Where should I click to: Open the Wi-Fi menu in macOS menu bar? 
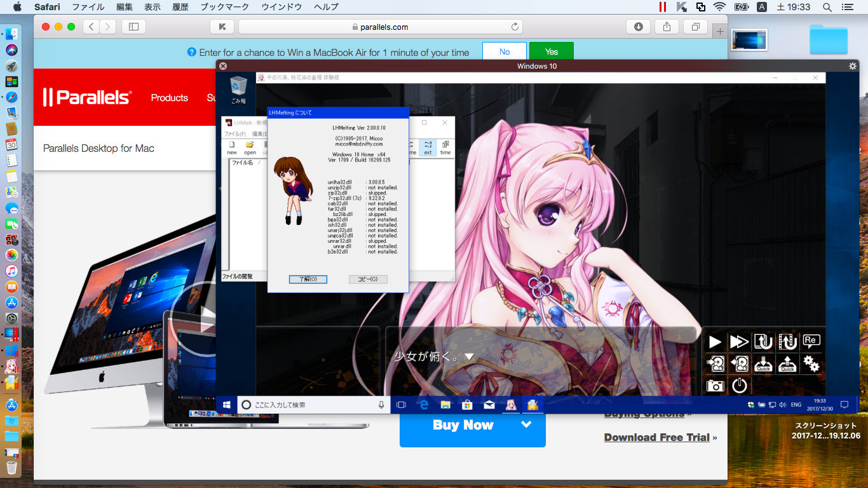(x=720, y=7)
